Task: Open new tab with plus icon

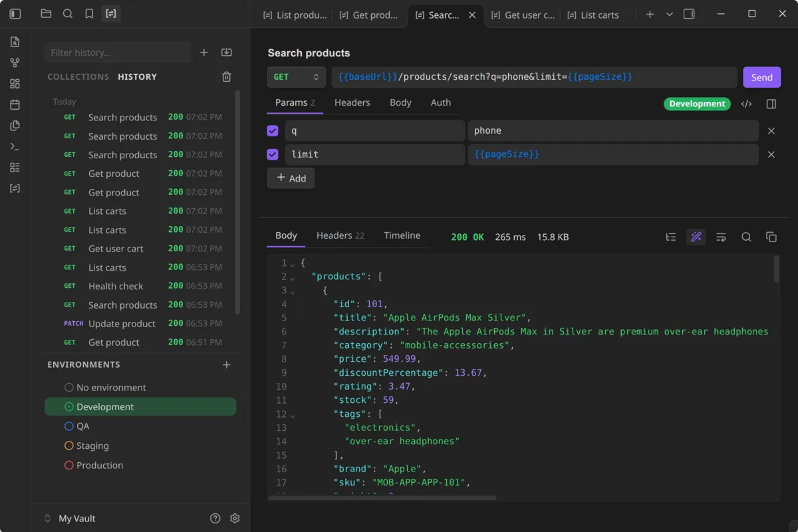Action: coord(650,15)
